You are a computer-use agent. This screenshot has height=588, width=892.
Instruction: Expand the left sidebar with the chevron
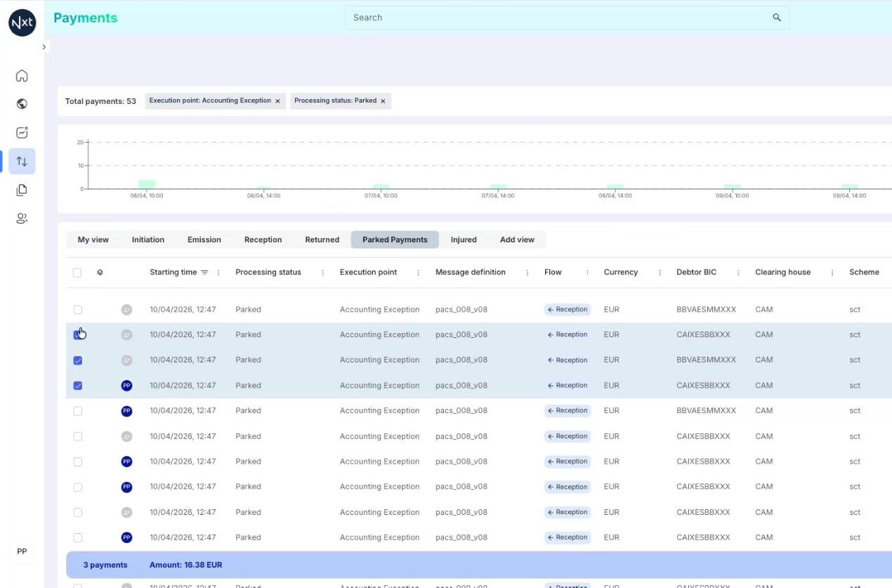point(44,47)
